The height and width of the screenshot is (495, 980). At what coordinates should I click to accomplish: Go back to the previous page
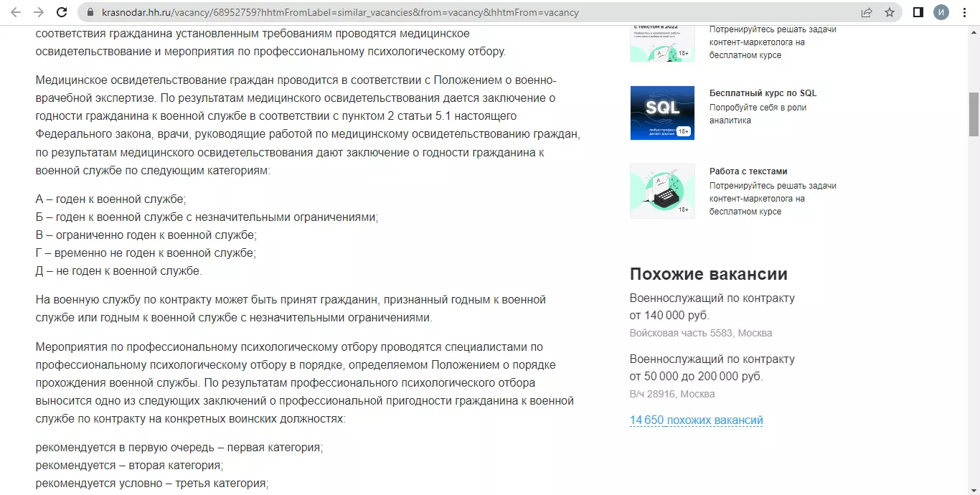click(x=16, y=12)
